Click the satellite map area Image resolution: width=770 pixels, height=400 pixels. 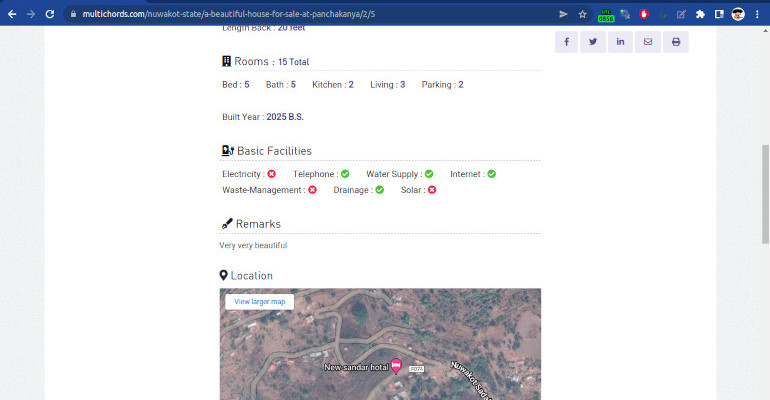(x=380, y=344)
